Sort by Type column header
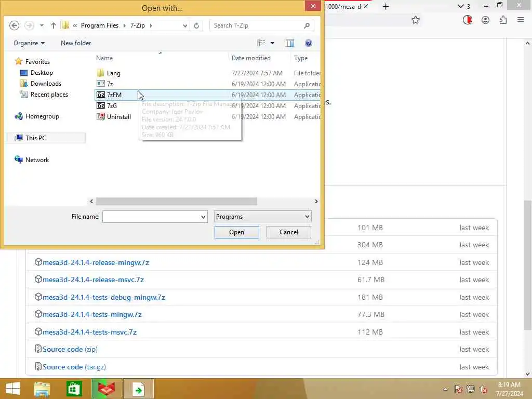Screen dimensions: 532x399 pyautogui.click(x=301, y=58)
